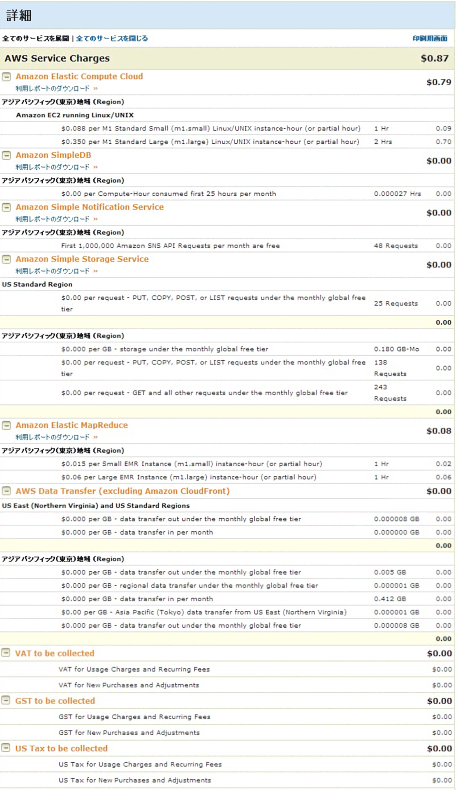Select 'GST for New Purchases and Adjustments'
Screen dimensions: 460x790
(129, 733)
